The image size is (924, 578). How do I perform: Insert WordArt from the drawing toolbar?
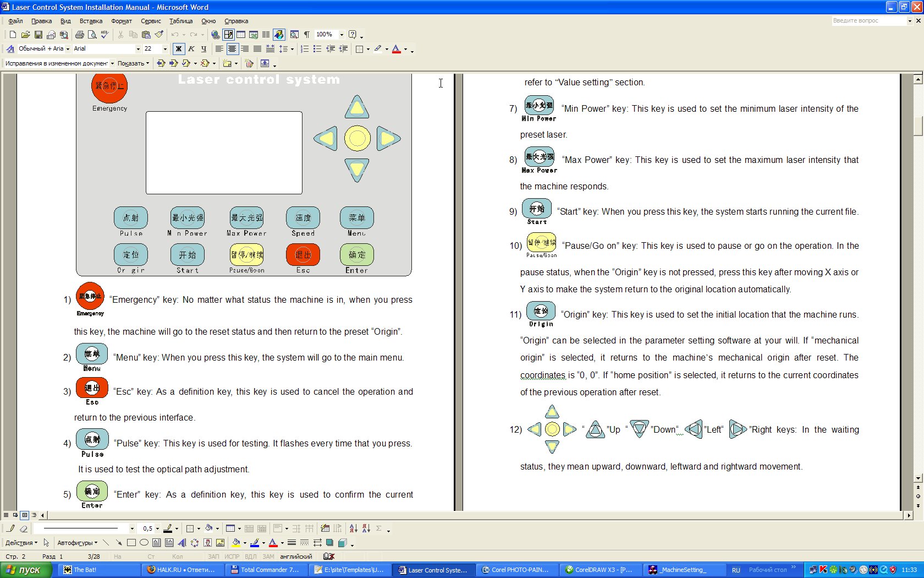pos(182,543)
